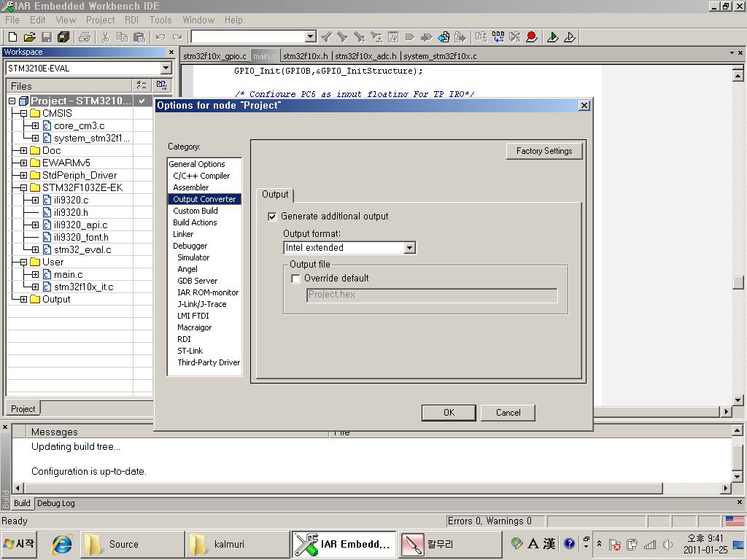Click the Save All toolbar icon
Viewport: 747px width, 560px height.
coord(63,36)
